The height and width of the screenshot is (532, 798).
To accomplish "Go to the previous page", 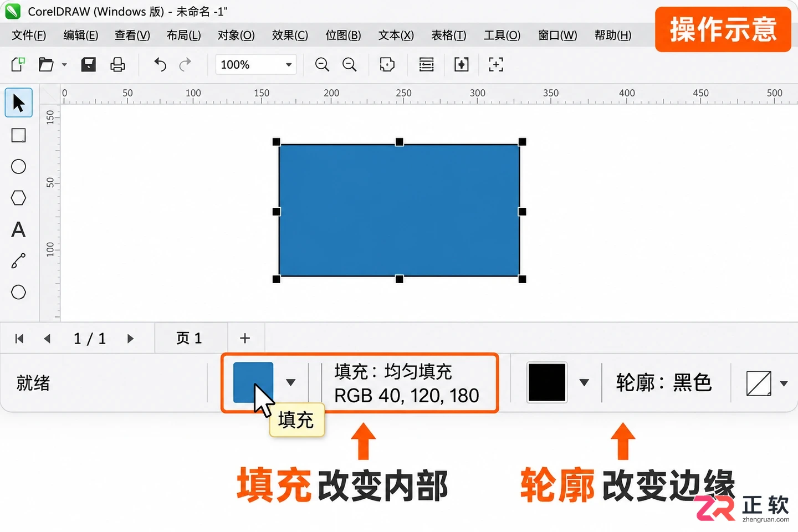I will [47, 339].
